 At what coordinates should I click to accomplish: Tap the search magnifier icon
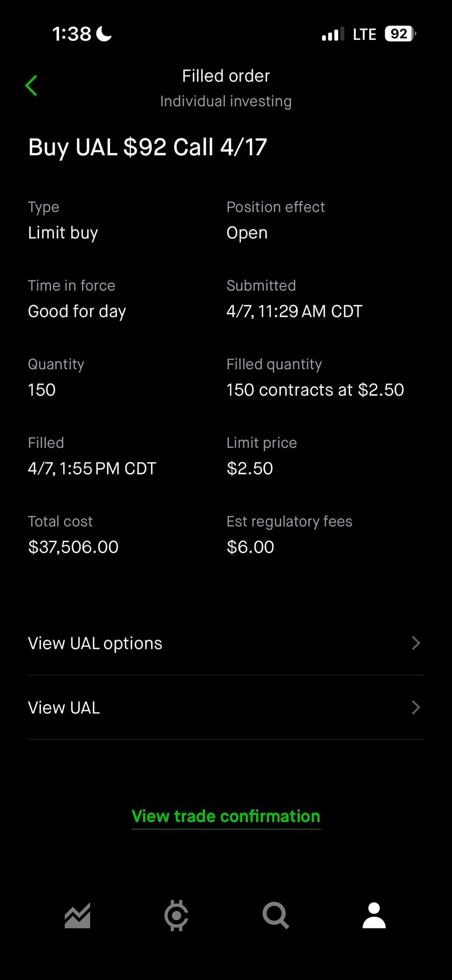[x=275, y=916]
